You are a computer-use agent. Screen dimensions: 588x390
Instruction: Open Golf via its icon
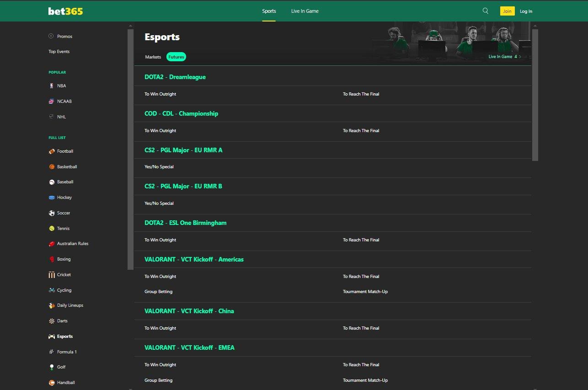[x=52, y=367]
